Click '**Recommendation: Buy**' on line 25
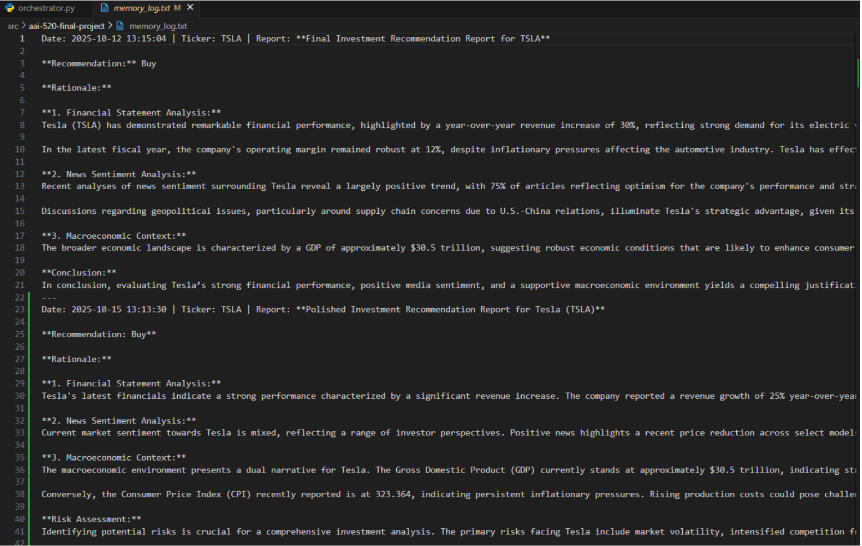862x546 pixels. click(99, 334)
